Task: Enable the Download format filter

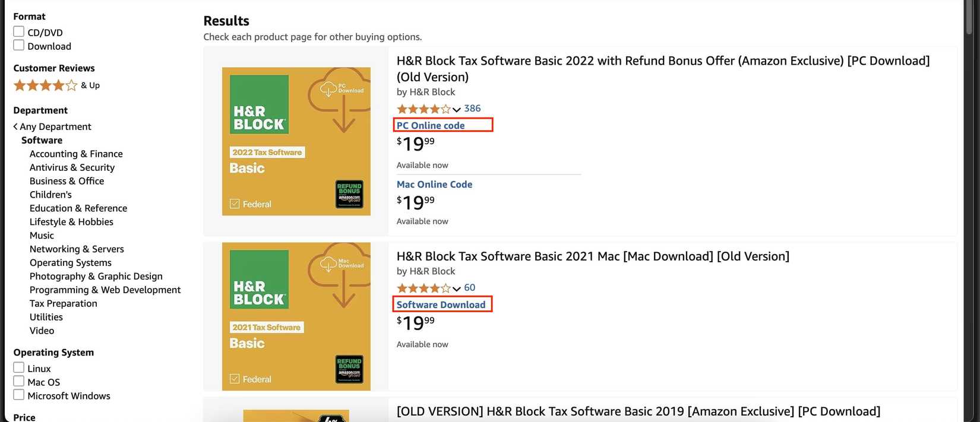Action: (x=19, y=45)
